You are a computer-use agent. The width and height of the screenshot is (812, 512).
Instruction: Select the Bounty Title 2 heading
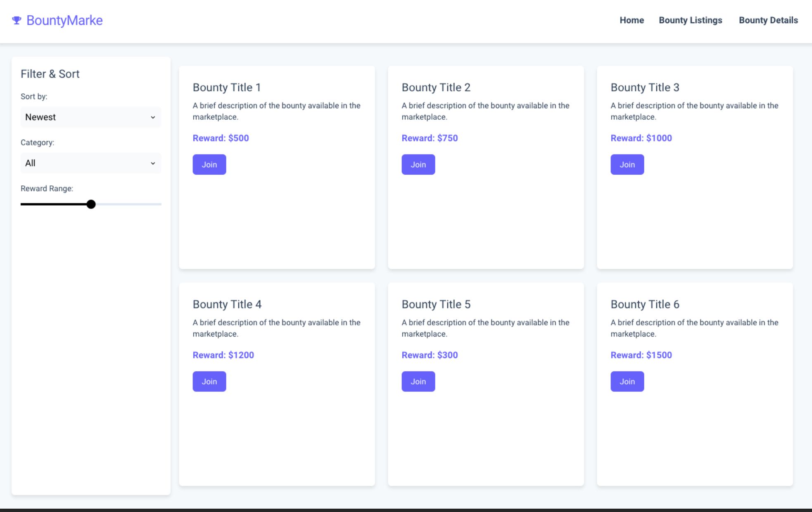(436, 88)
